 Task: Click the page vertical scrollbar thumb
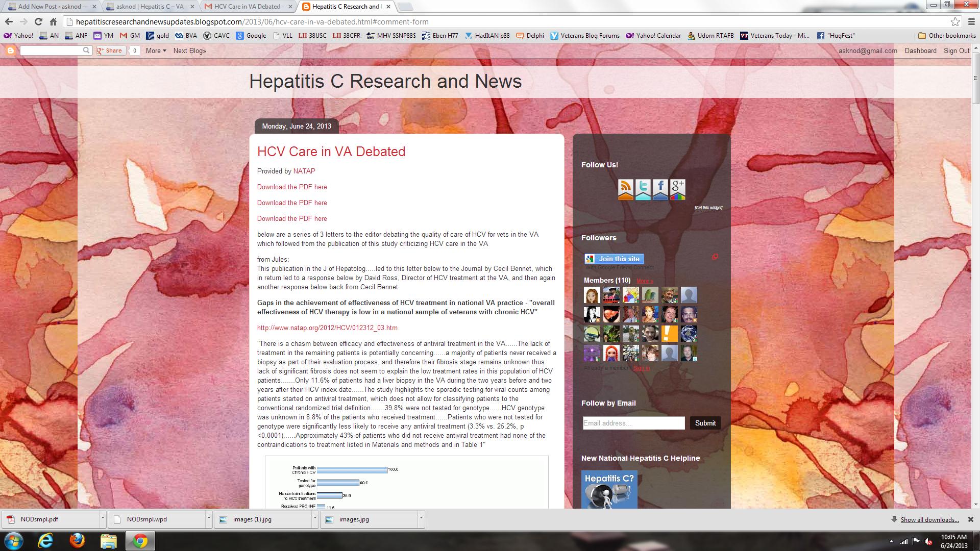coord(975,79)
